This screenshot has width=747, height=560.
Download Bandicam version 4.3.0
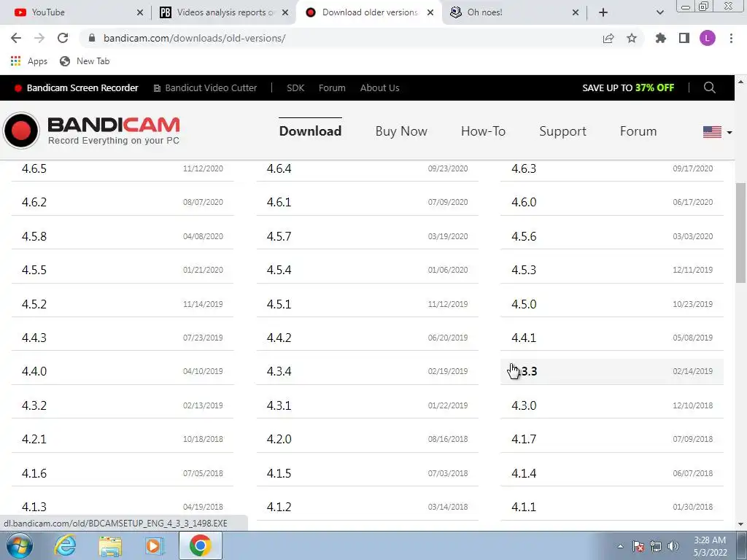click(x=612, y=405)
